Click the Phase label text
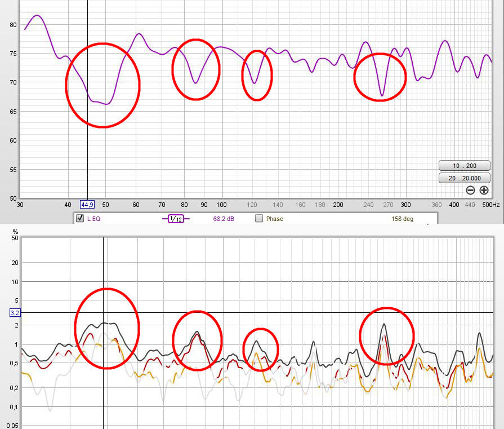Image resolution: width=504 pixels, height=429 pixels. click(x=274, y=219)
